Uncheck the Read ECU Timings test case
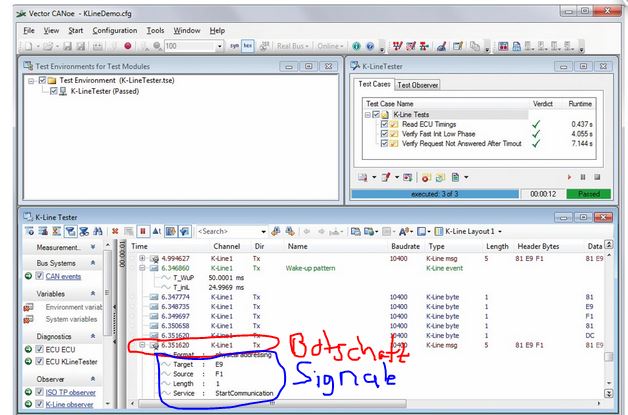The image size is (628, 415). [384, 124]
